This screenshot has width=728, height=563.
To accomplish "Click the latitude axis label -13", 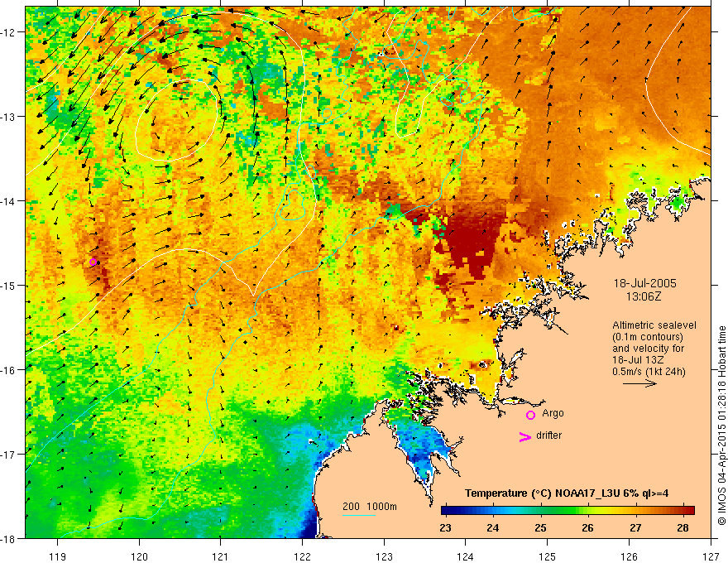I will (x=8, y=117).
